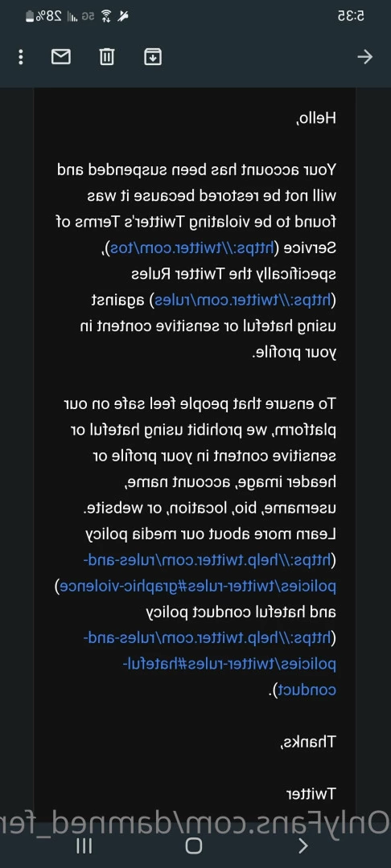Follow the hateful-conduct policy link

click(x=211, y=665)
